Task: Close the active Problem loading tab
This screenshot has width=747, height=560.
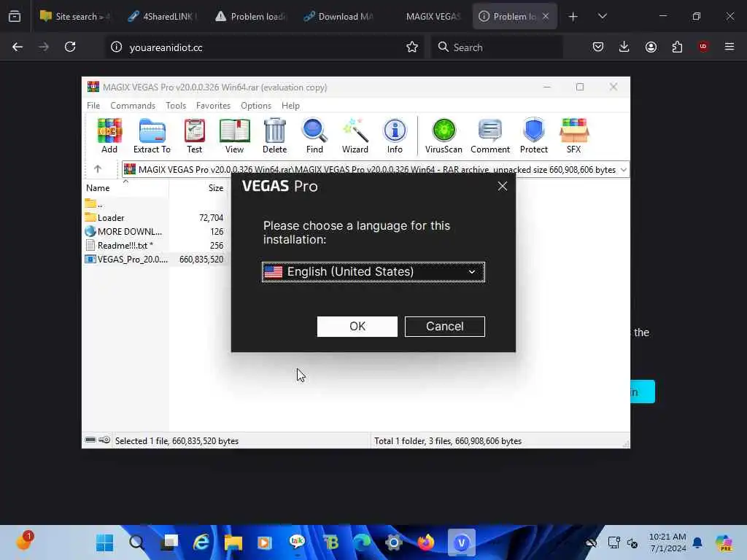Action: coord(546,17)
